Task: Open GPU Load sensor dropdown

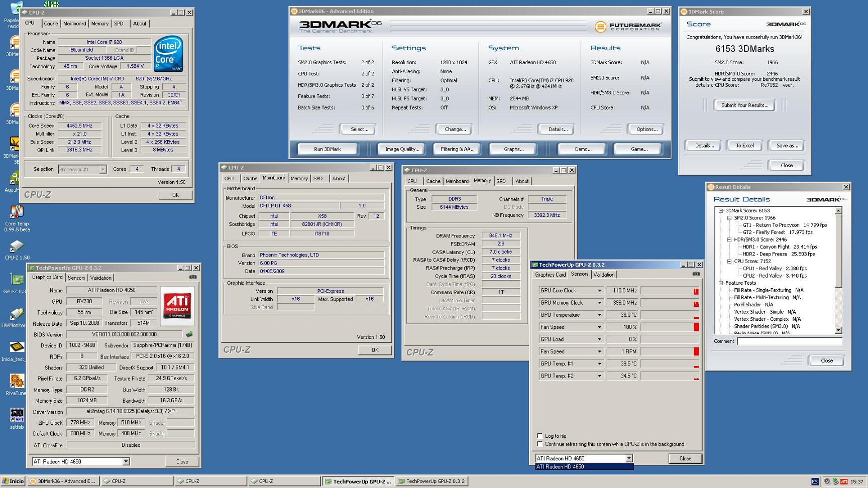Action: (x=599, y=339)
